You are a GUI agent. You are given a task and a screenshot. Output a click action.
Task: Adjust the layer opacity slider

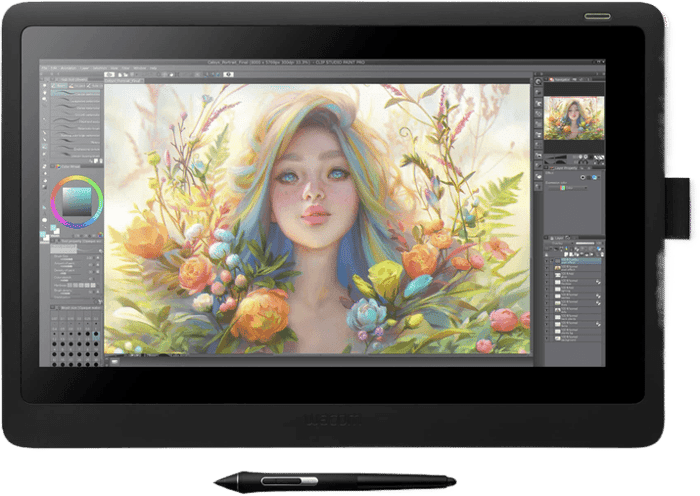(x=585, y=243)
